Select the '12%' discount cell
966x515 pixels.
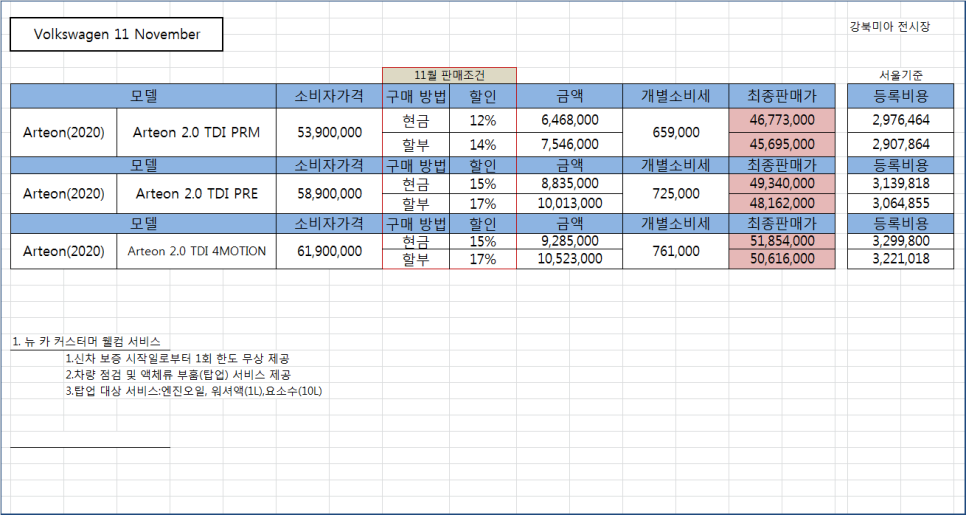point(482,121)
